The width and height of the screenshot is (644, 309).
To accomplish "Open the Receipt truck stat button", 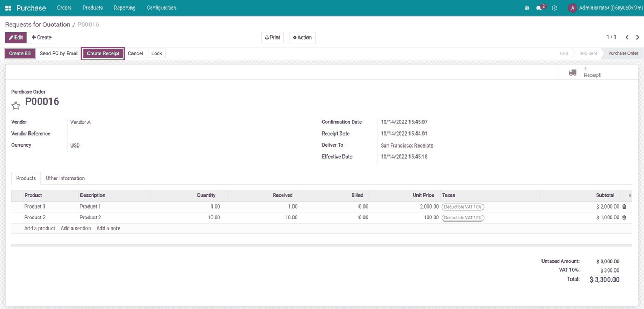I will pyautogui.click(x=598, y=72).
